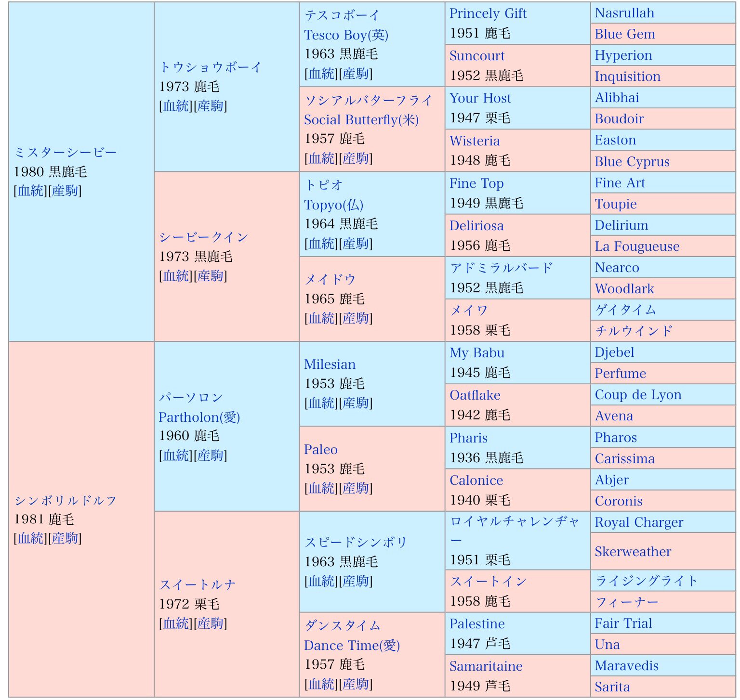Go to the La Fougueuse entry
This screenshot has width=740, height=700.
[637, 246]
